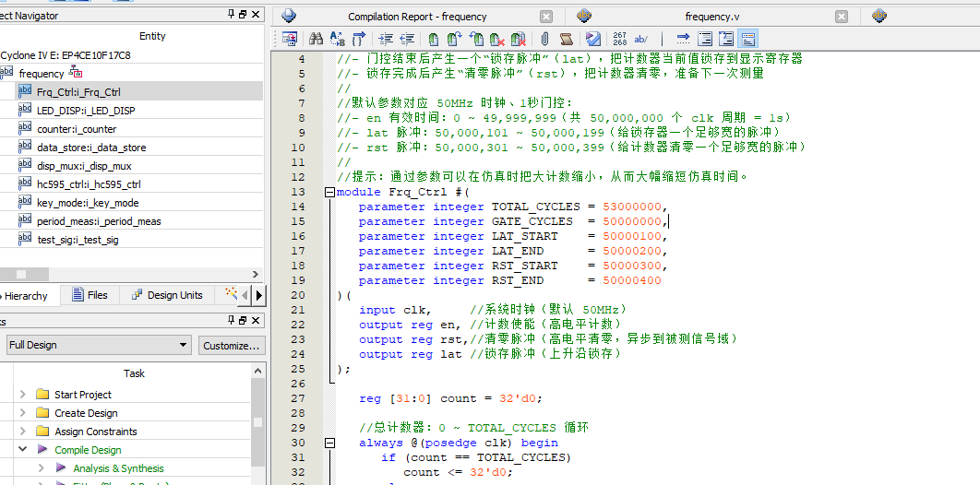Collapse the always block code fold
The height and width of the screenshot is (485, 980).
point(330,444)
